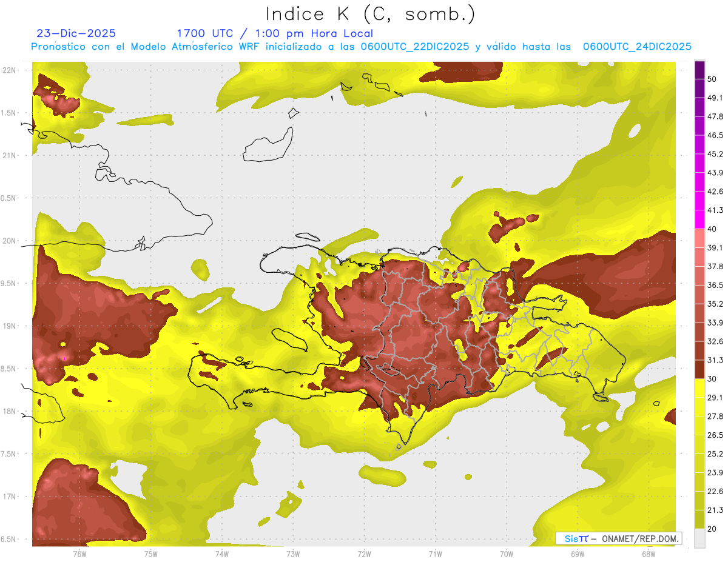Click the legend value "29.1"
Screen dimensions: 728x562
click(x=716, y=397)
